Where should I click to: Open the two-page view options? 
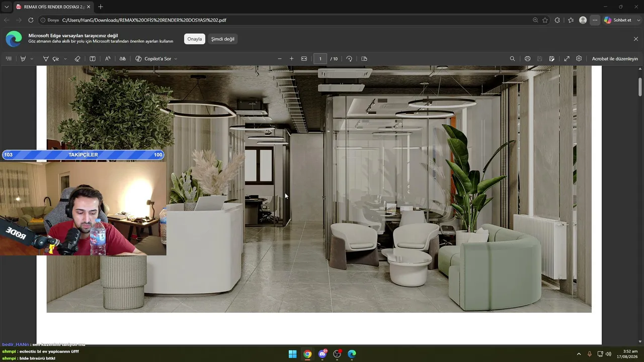pos(364,59)
